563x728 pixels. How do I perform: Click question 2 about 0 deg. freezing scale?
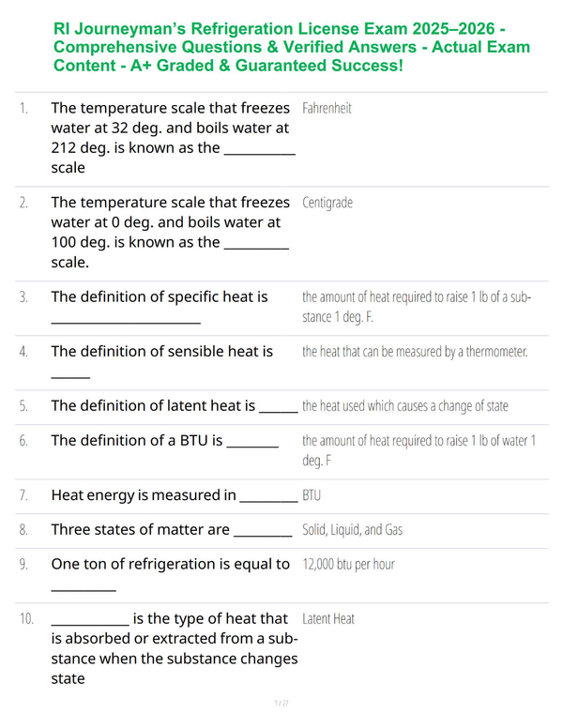click(170, 232)
